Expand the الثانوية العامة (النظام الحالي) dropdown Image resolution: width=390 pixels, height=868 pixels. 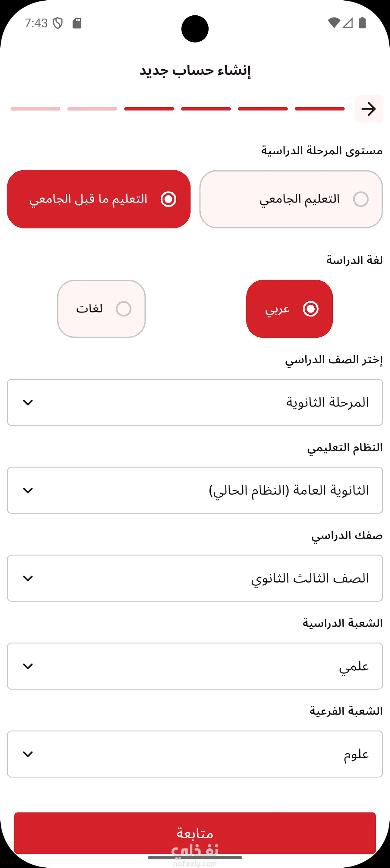click(x=195, y=490)
